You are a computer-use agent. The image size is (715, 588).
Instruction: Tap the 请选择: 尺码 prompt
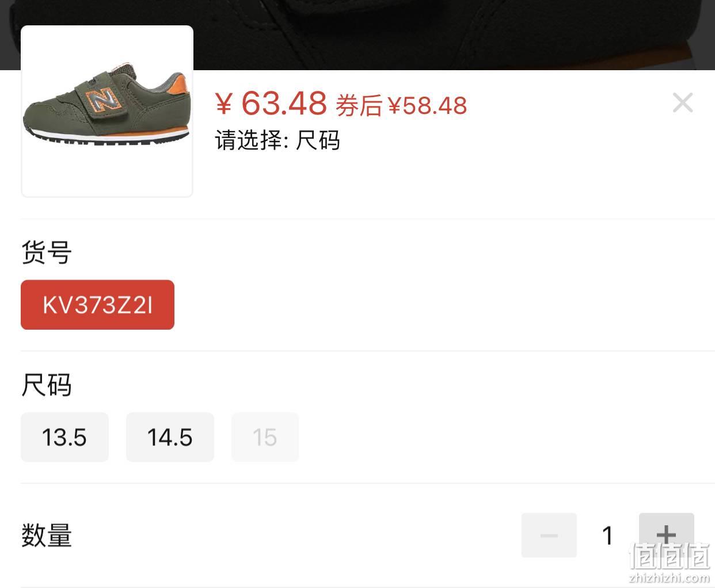coord(277,140)
